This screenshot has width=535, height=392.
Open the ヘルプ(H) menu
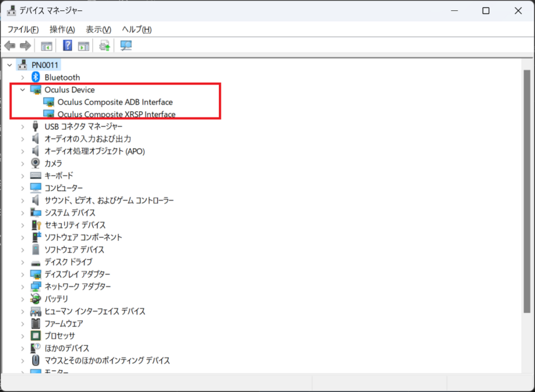tap(137, 29)
